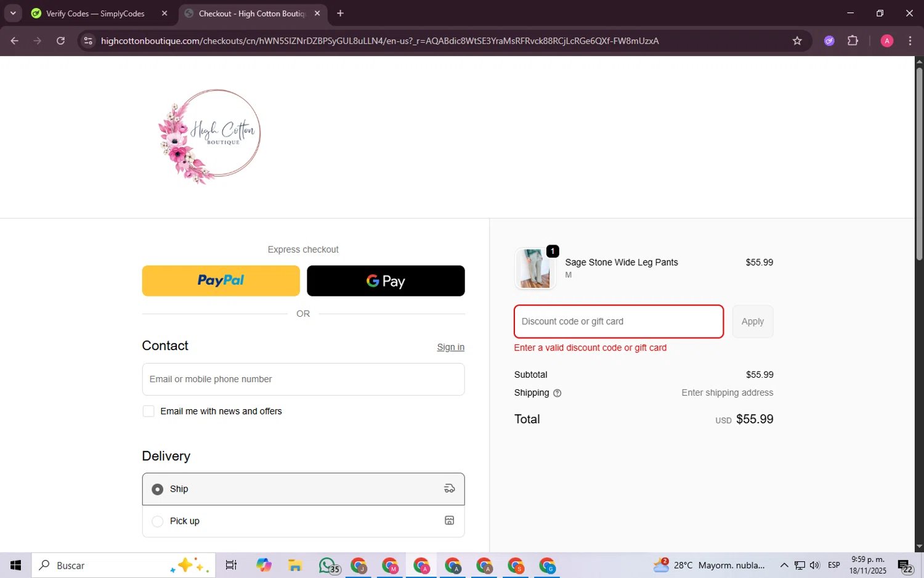924x578 pixels.
Task: Open the clock showing 9:59 p. m.
Action: pos(867,566)
